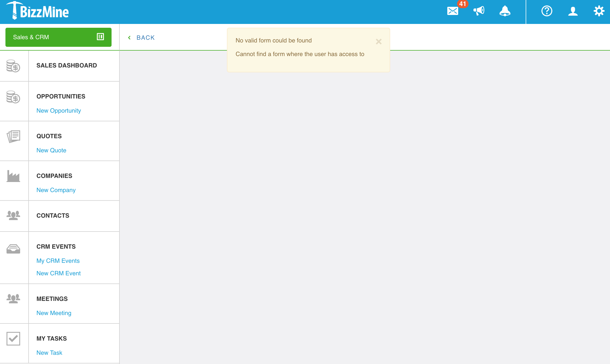
Task: Click the layout icon in Sales & CRM button
Action: (x=100, y=37)
